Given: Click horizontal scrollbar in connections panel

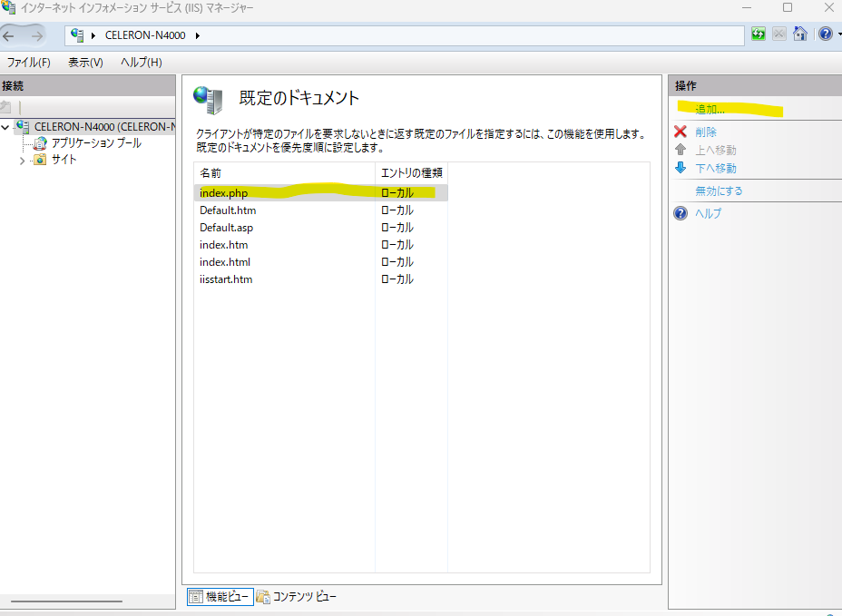Looking at the screenshot, I should tap(67, 601).
